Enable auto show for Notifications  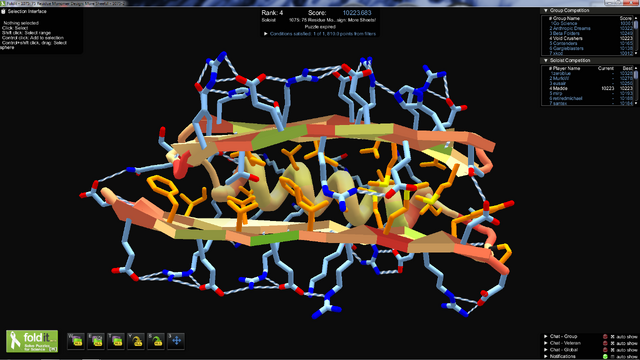(612, 356)
